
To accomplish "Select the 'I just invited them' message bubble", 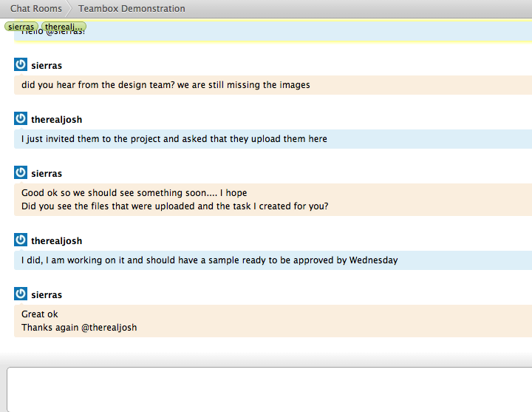I will 174,139.
